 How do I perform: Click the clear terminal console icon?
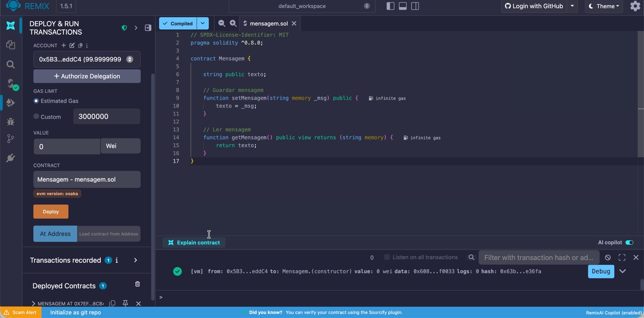tap(608, 257)
